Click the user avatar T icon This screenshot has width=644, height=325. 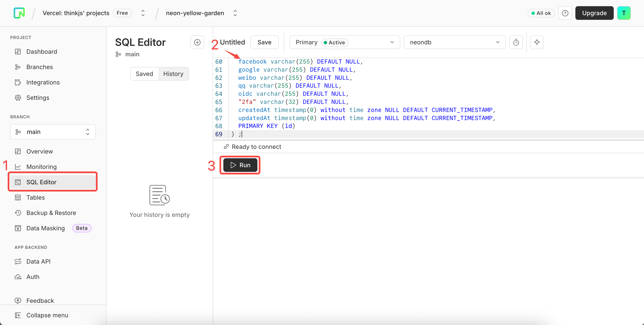[x=624, y=13]
